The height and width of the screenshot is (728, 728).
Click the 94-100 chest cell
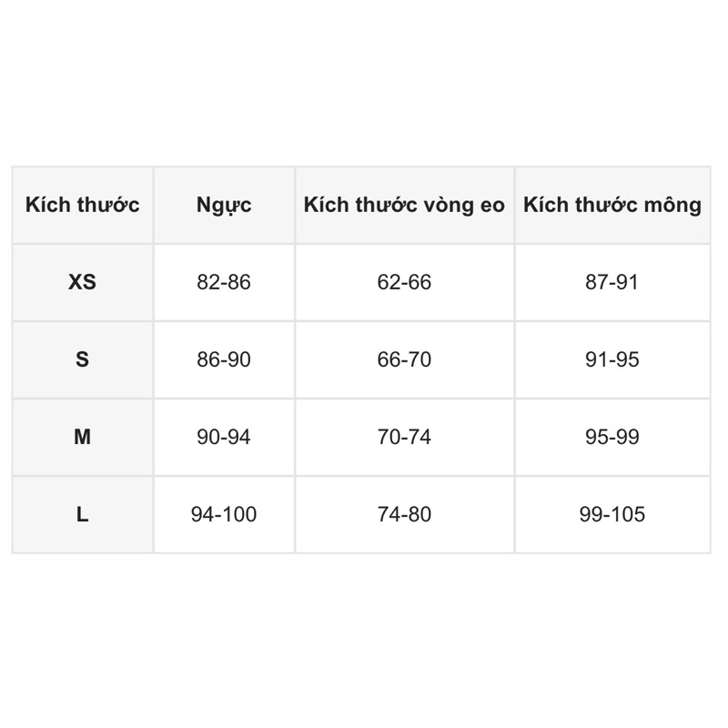coord(224,515)
